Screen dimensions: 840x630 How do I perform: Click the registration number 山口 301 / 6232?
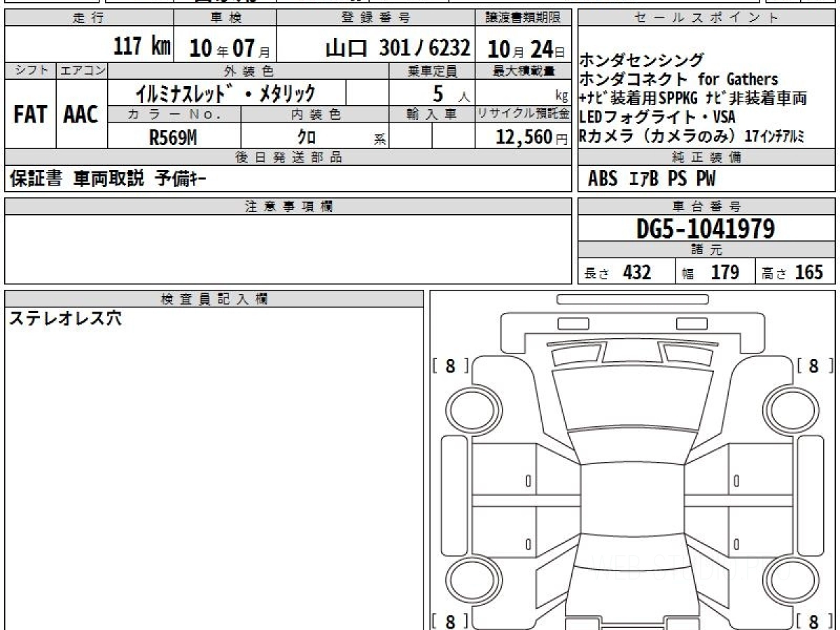(x=398, y=48)
